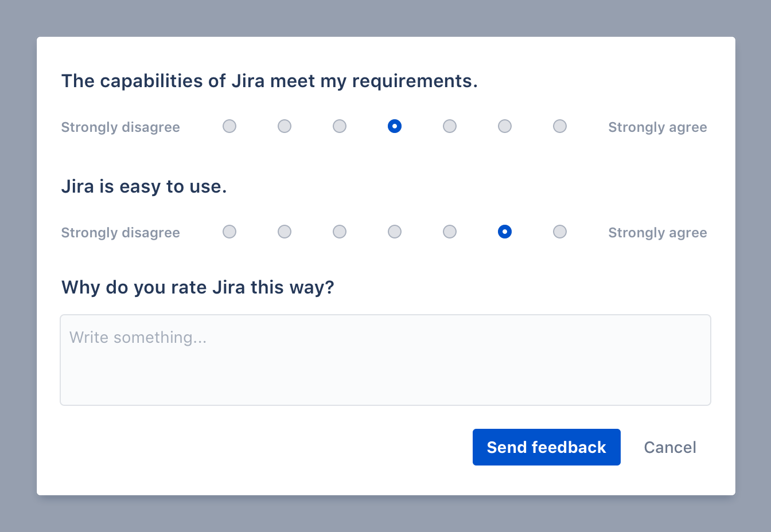The height and width of the screenshot is (532, 771).
Task: Select second radio under capabilities meet requirements question
Action: coord(285,126)
